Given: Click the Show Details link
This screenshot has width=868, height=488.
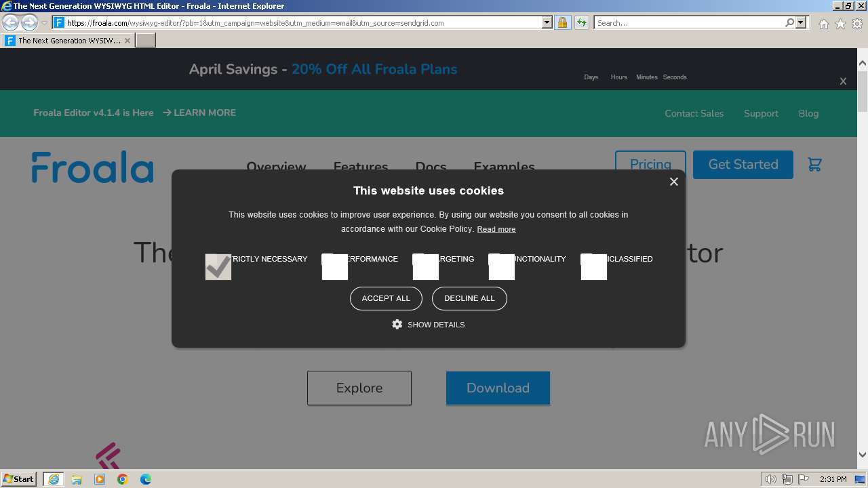Looking at the screenshot, I should tap(436, 325).
